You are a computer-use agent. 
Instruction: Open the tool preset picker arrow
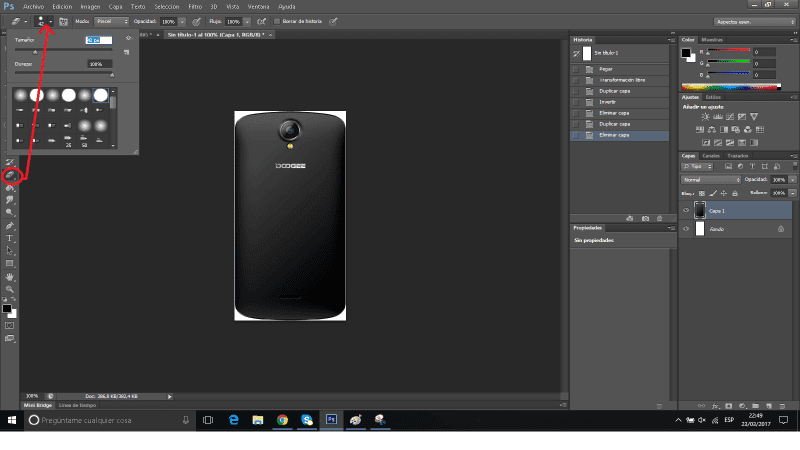pyautogui.click(x=26, y=21)
